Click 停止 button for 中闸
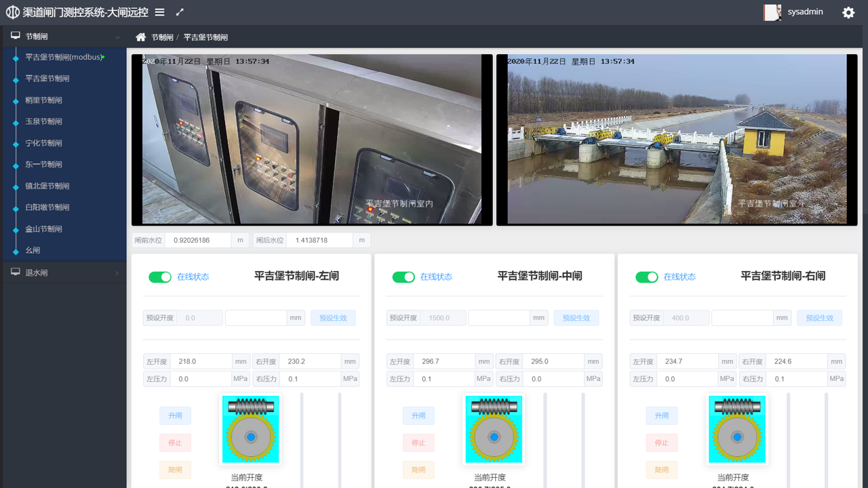Image resolution: width=868 pixels, height=488 pixels. [x=418, y=443]
